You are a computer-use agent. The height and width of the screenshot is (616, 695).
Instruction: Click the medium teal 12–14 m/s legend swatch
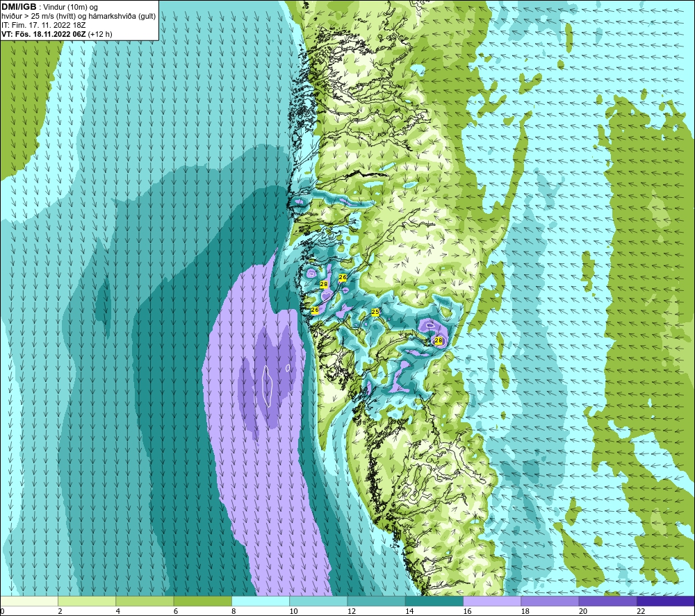[376, 601]
